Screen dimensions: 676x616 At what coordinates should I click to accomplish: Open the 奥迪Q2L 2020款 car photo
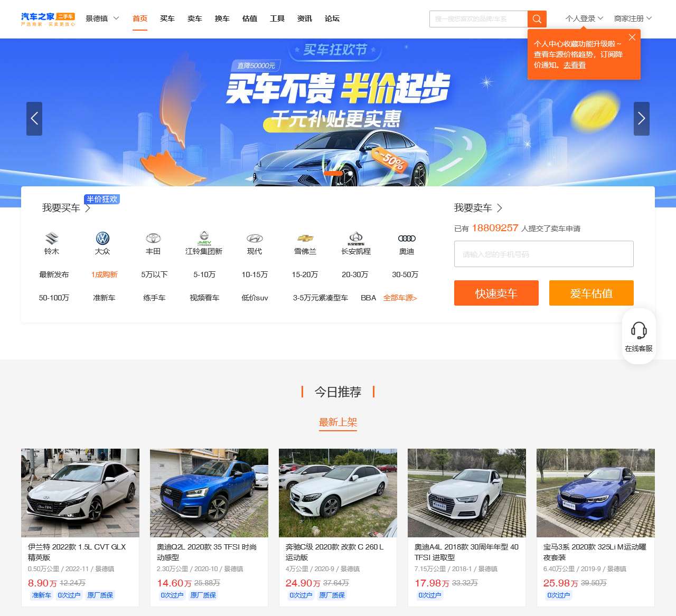coord(209,493)
